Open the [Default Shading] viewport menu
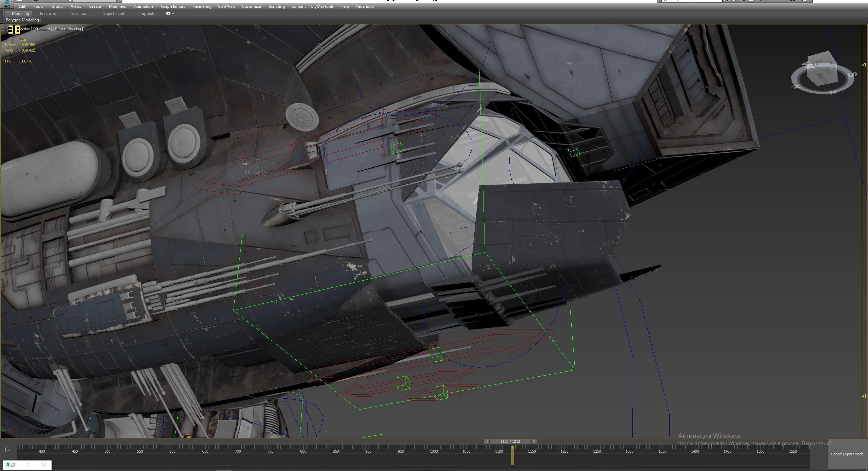 tap(68, 29)
